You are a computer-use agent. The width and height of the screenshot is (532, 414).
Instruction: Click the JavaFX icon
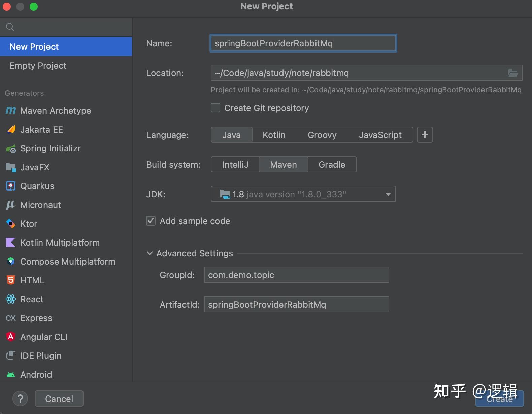point(11,167)
